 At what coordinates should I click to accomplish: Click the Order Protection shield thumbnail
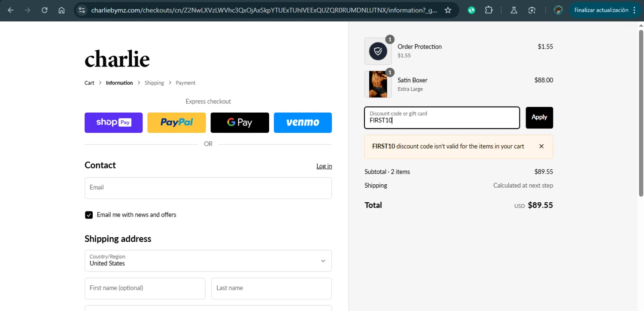pos(378,51)
